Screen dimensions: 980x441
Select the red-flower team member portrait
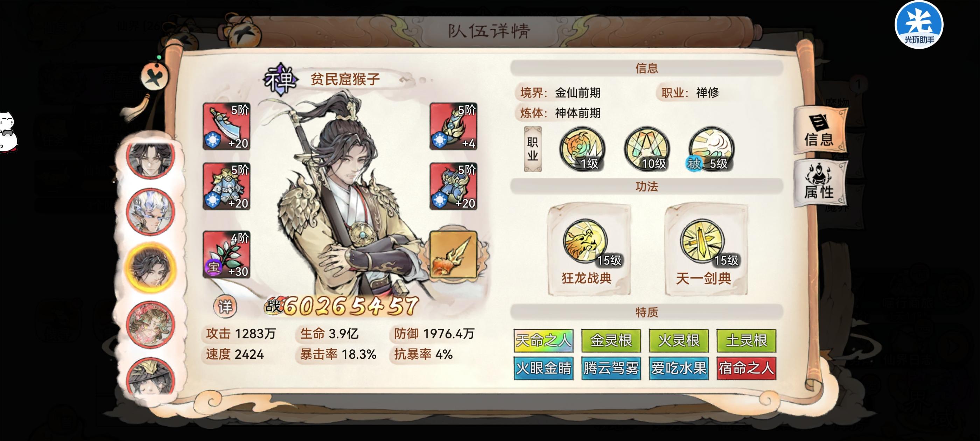(x=150, y=324)
